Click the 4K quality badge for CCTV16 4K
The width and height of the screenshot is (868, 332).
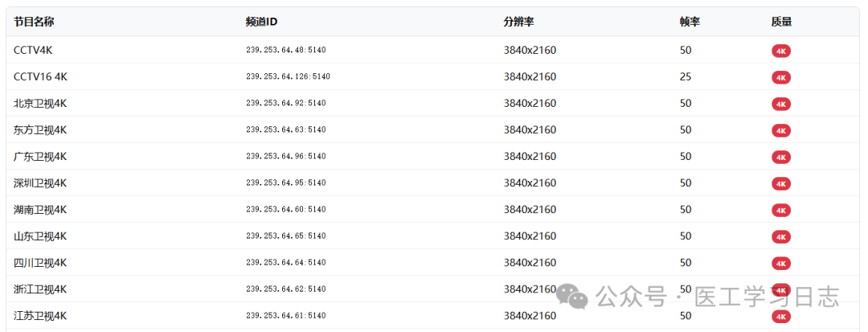click(x=780, y=77)
